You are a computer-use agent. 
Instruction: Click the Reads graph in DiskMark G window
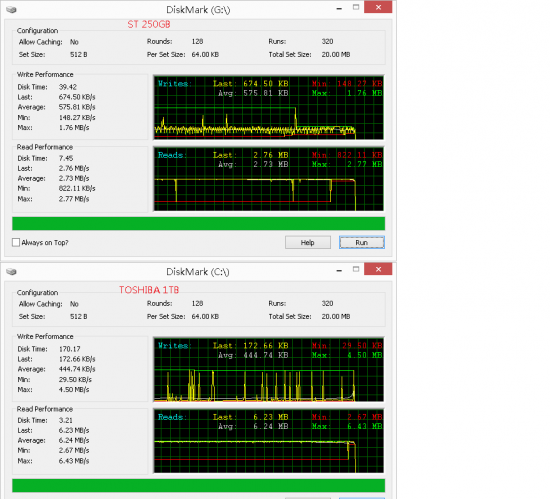tap(269, 179)
